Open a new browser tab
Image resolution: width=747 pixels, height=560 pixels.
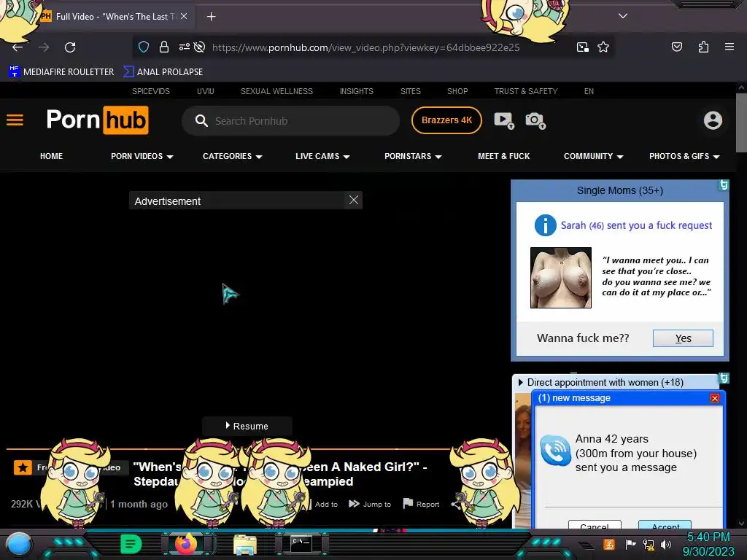(211, 17)
